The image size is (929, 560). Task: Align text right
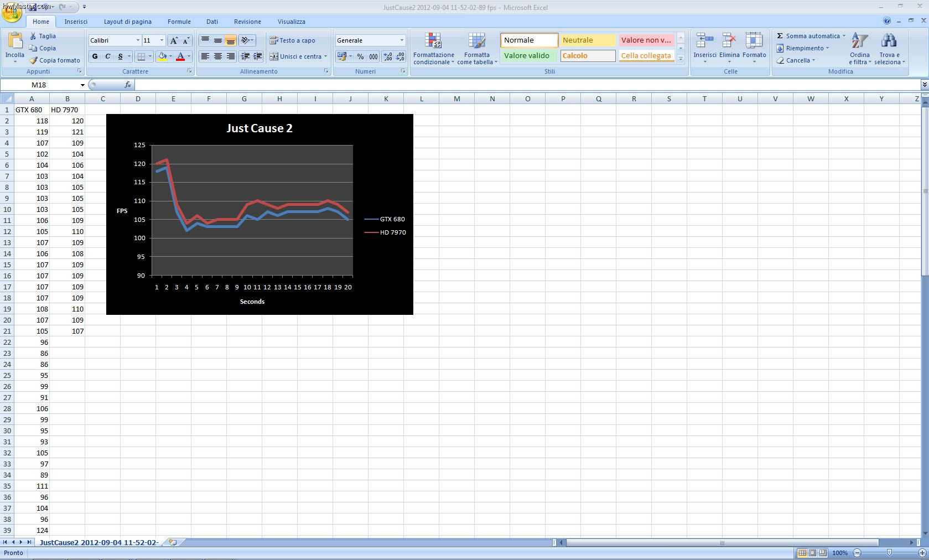point(230,56)
